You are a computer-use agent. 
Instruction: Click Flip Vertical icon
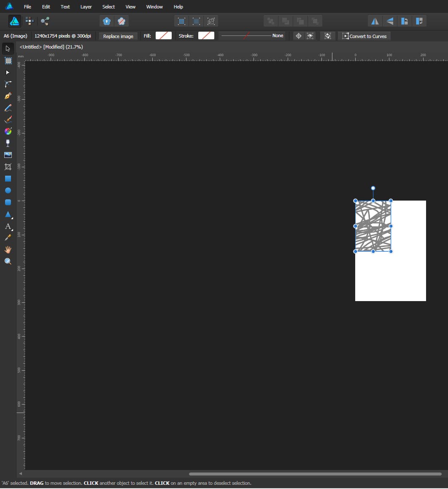(x=390, y=21)
